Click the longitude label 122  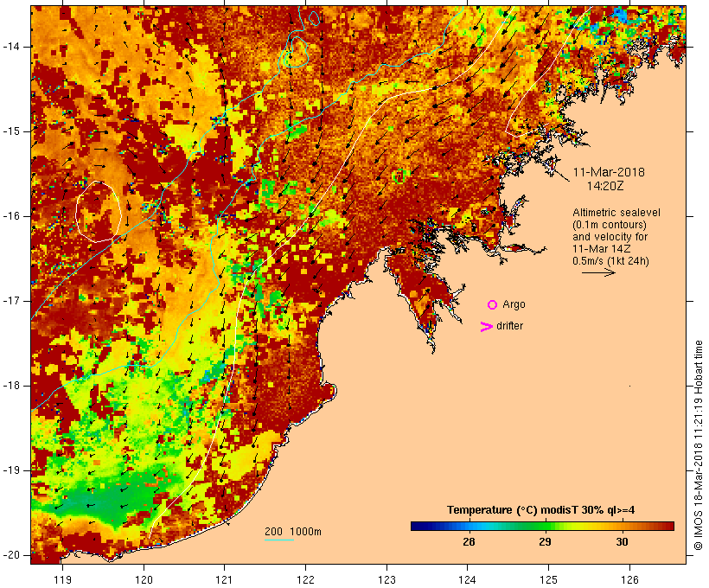pyautogui.click(x=305, y=579)
